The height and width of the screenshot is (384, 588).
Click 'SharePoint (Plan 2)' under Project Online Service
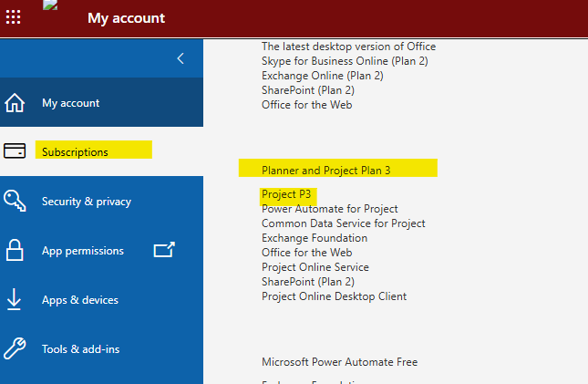coord(308,282)
